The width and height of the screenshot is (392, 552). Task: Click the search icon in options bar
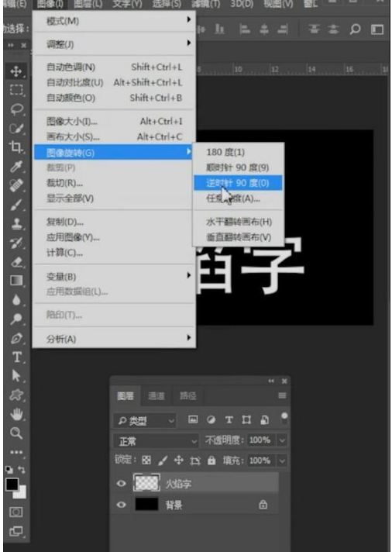pos(355,29)
